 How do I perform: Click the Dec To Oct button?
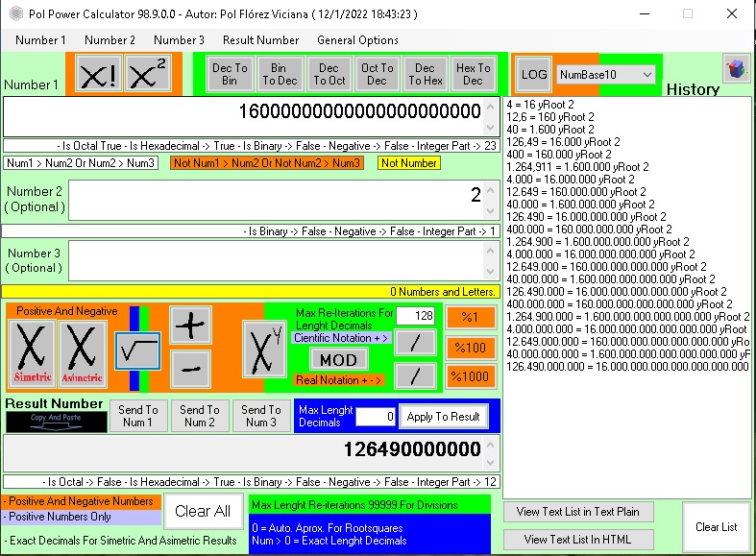(x=329, y=74)
